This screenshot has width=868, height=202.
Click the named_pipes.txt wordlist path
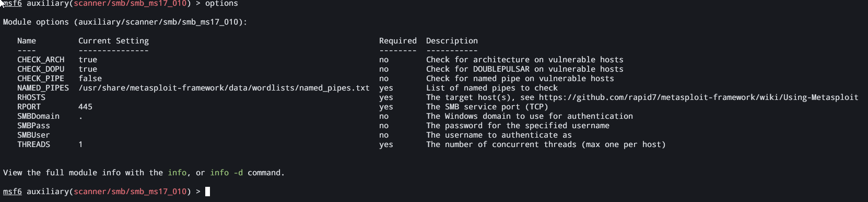point(224,88)
